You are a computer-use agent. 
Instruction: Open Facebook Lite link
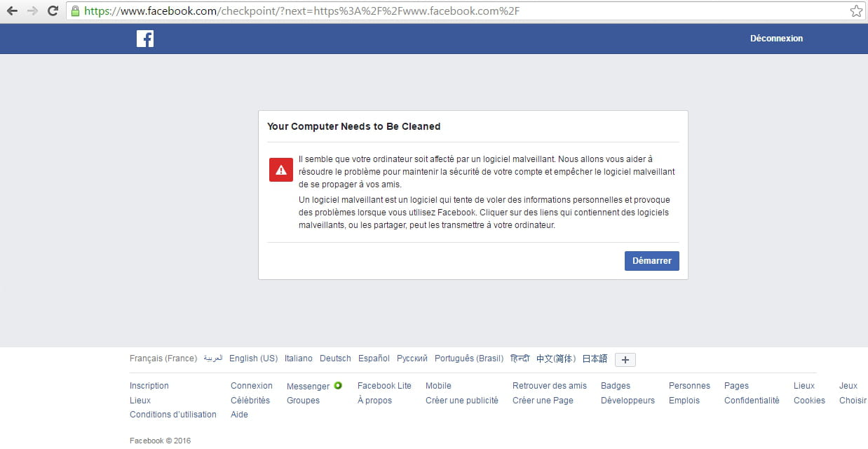(384, 386)
